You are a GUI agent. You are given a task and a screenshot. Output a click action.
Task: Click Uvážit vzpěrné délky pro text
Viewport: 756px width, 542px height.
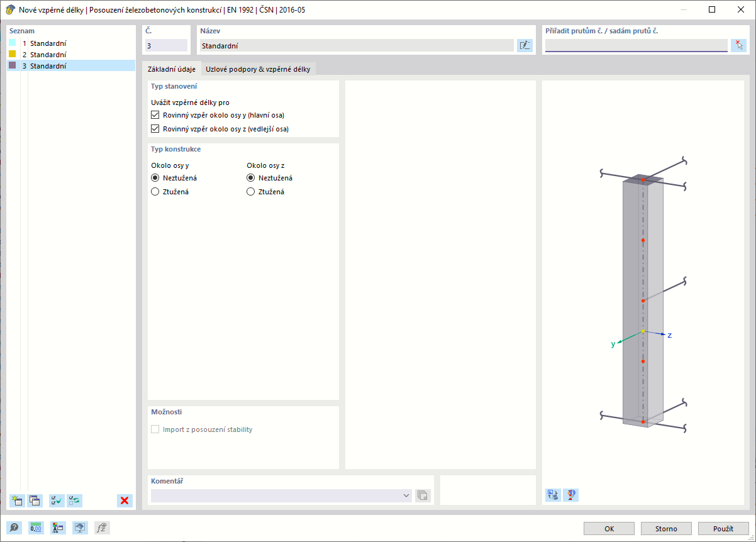pos(190,102)
